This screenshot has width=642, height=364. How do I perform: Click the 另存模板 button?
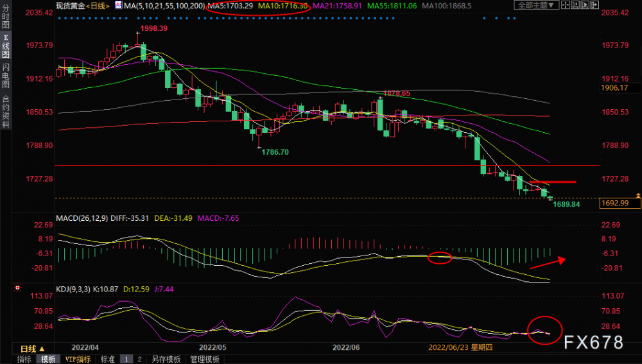pyautogui.click(x=166, y=359)
